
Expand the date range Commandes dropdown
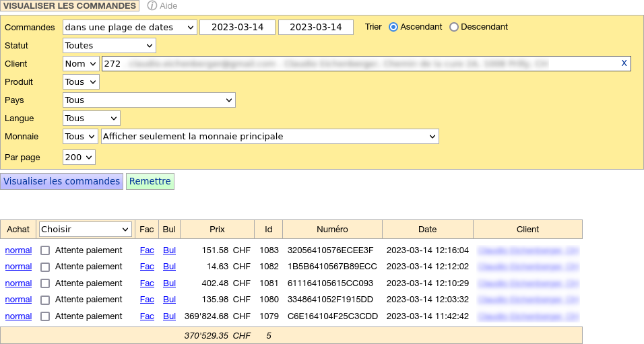tap(129, 28)
